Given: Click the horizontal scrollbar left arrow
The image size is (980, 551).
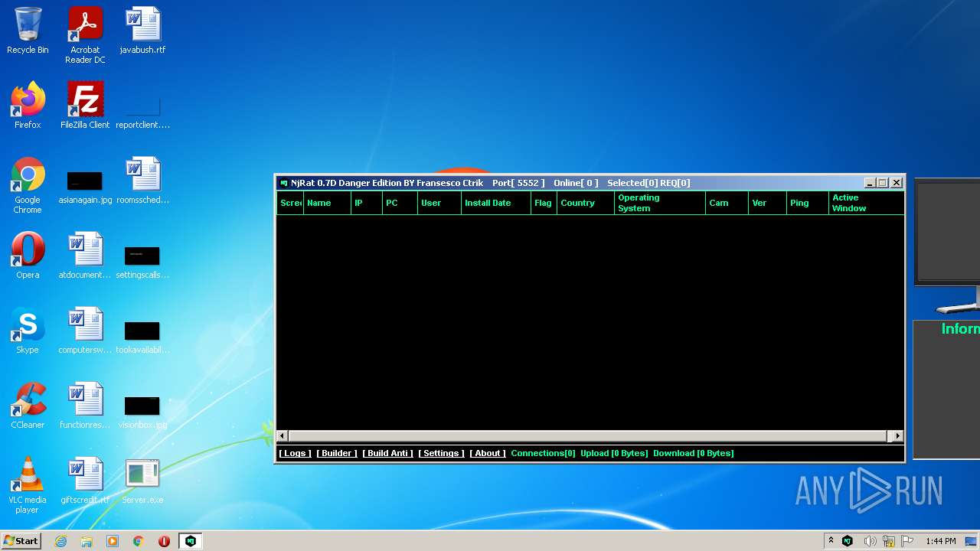Looking at the screenshot, I should (283, 435).
